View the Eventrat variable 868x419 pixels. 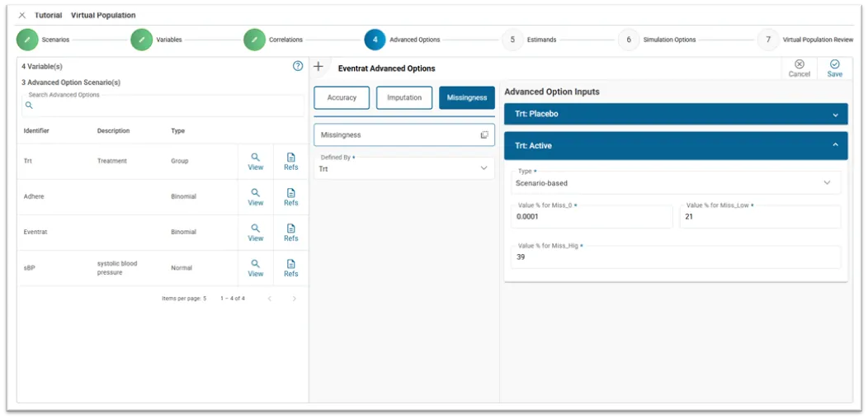click(x=256, y=232)
